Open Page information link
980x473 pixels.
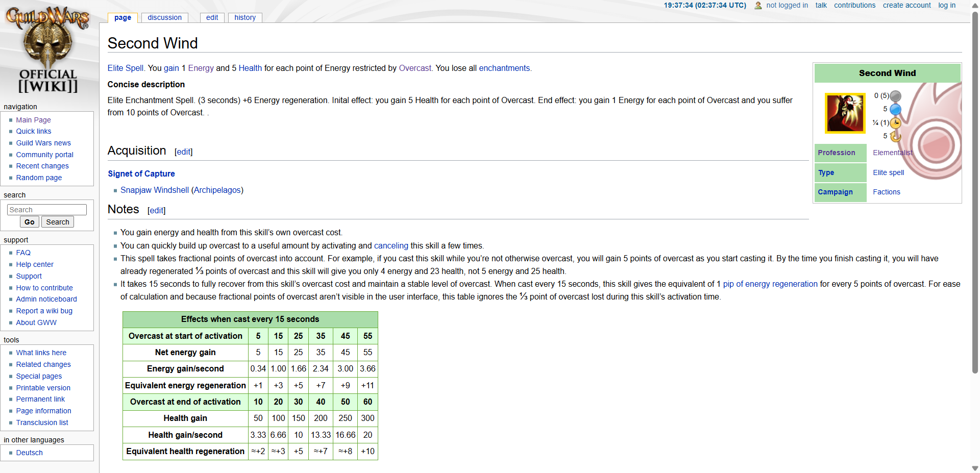coord(43,411)
